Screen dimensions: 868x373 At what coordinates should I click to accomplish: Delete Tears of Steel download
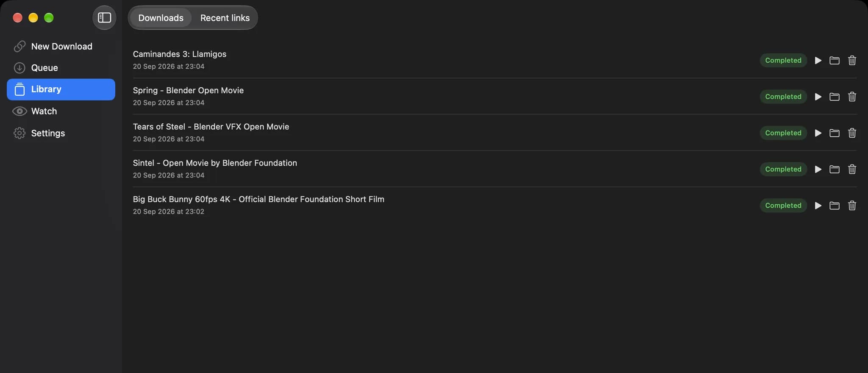point(852,133)
